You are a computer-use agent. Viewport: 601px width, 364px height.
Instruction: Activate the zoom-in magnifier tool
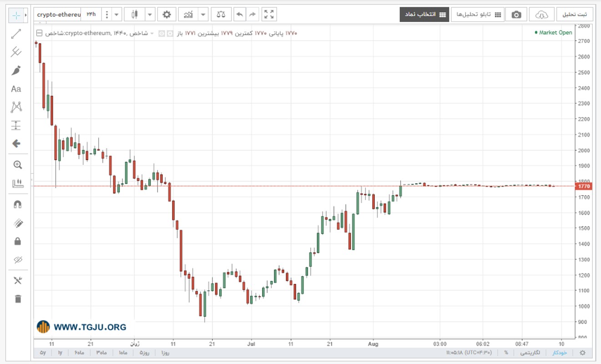point(17,165)
